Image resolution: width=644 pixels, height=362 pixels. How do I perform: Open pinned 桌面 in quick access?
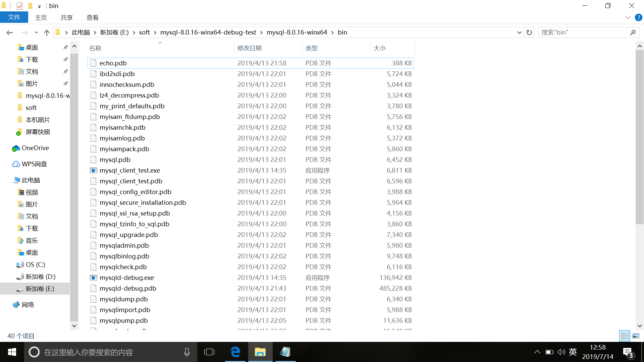(32, 48)
